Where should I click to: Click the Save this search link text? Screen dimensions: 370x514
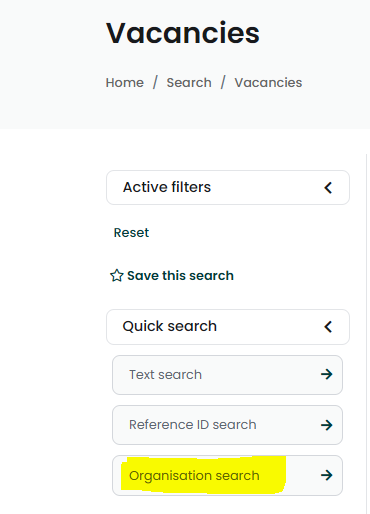(x=180, y=276)
